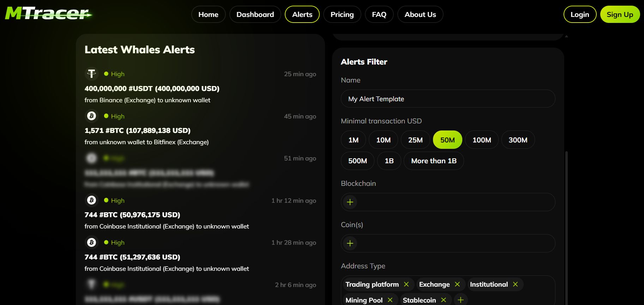
Task: Select 1M minimal transaction
Action: (353, 140)
